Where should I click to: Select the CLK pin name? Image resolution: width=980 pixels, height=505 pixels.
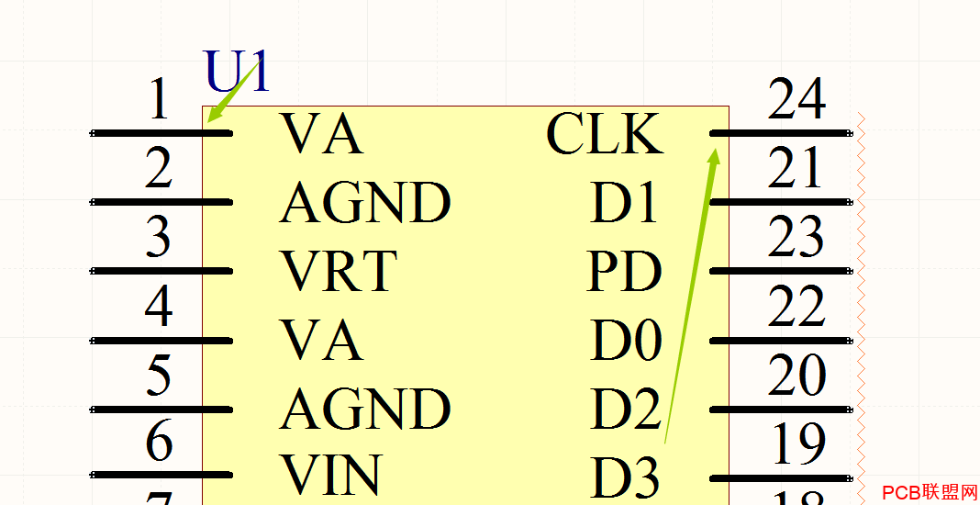(605, 134)
